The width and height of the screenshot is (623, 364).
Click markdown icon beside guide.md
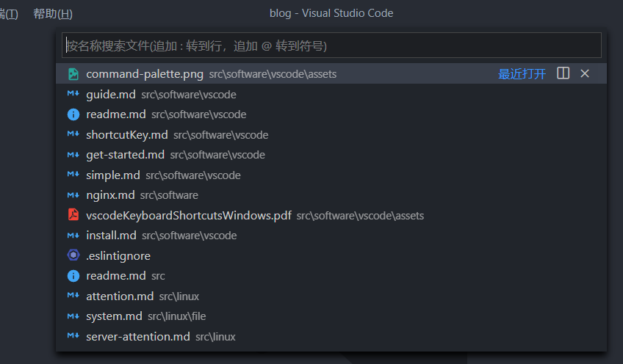tap(73, 94)
